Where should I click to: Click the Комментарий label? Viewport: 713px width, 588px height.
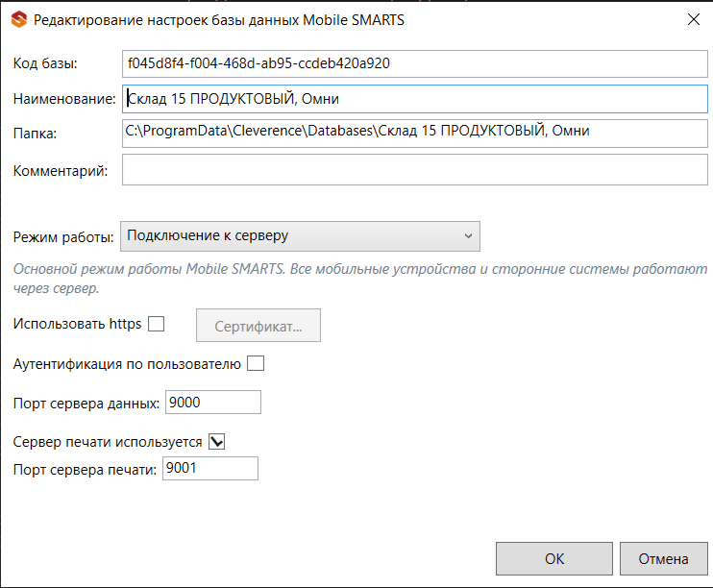point(61,171)
